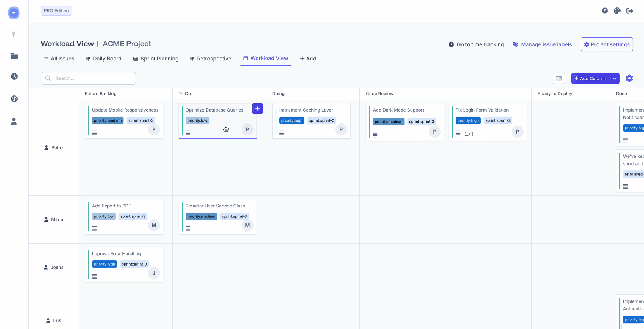Click description lines icon on Implement Caching Layer card
Image resolution: width=644 pixels, height=329 pixels.
click(282, 133)
